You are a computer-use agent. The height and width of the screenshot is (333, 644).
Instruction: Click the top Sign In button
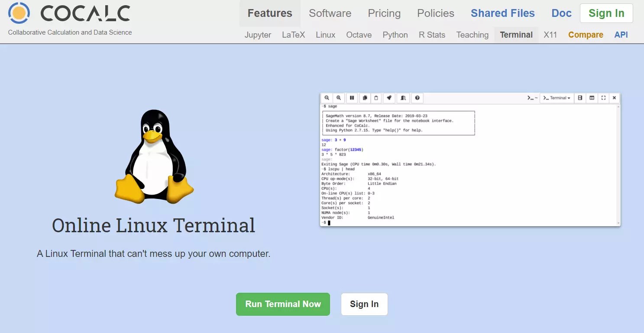click(x=606, y=13)
